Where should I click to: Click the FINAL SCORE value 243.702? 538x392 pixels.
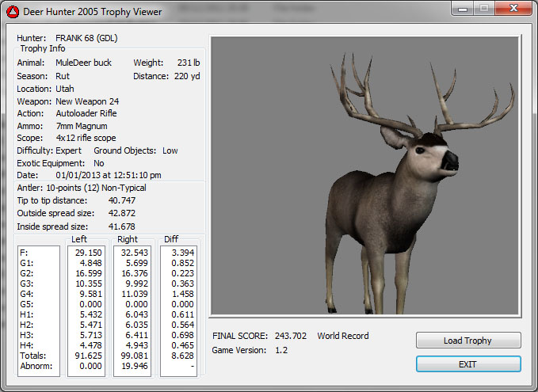coord(289,336)
